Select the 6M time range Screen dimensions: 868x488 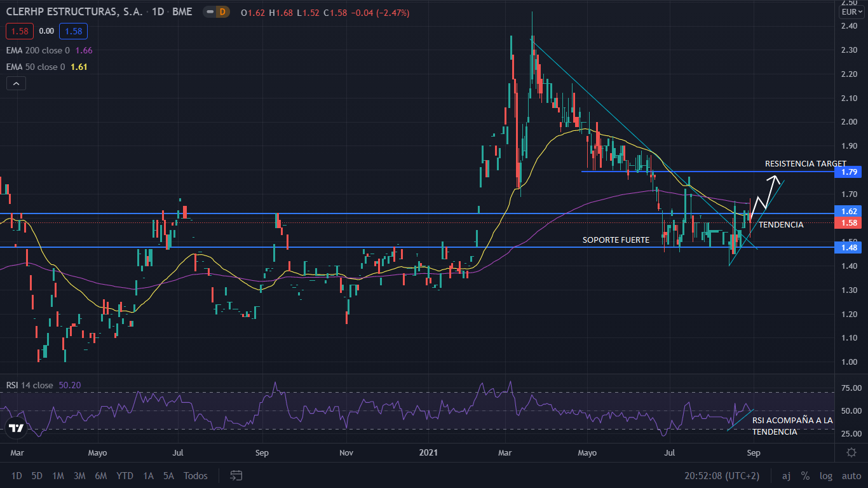click(100, 475)
